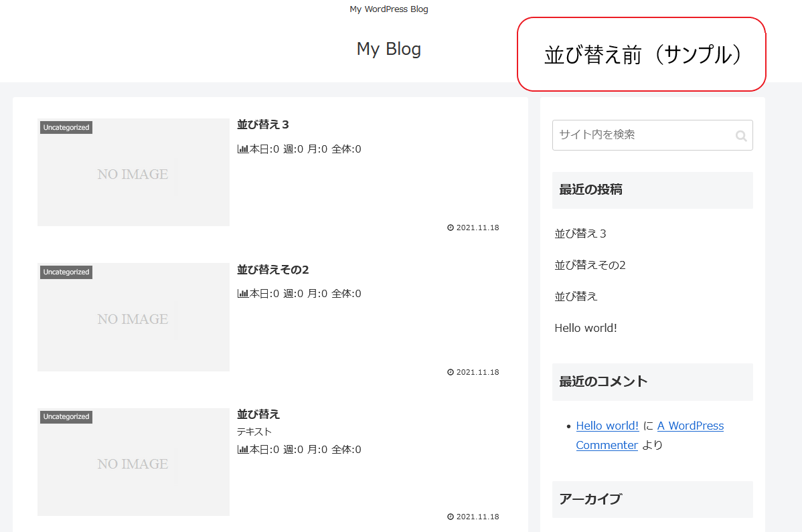
Task: Click Uncategorized label on third post
Action: (66, 417)
